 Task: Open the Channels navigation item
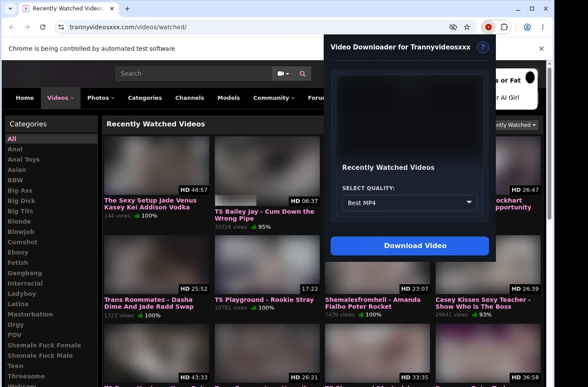click(190, 98)
